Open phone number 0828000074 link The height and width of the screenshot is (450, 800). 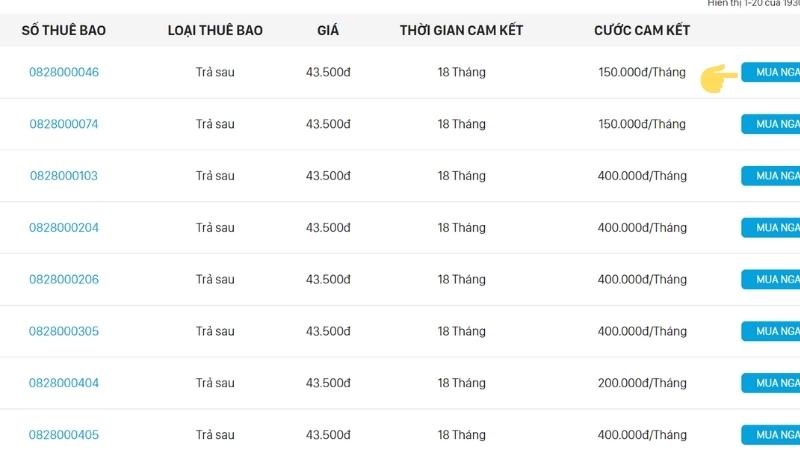64,124
